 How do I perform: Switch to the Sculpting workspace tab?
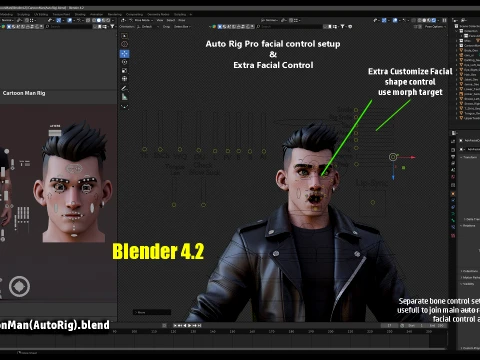23,14
